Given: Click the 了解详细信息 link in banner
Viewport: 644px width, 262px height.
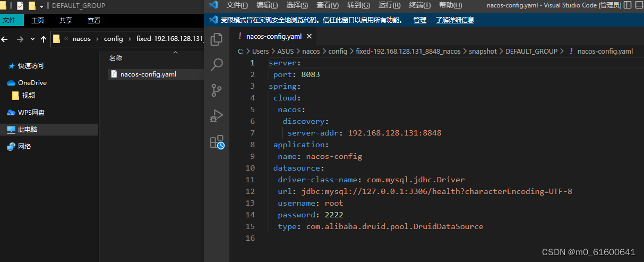Looking at the screenshot, I should 455,20.
